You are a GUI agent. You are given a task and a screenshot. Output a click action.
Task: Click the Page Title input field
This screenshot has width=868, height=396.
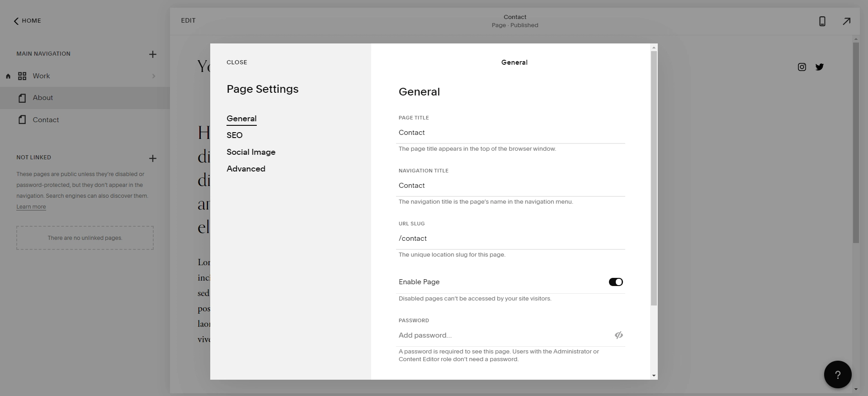[510, 133]
